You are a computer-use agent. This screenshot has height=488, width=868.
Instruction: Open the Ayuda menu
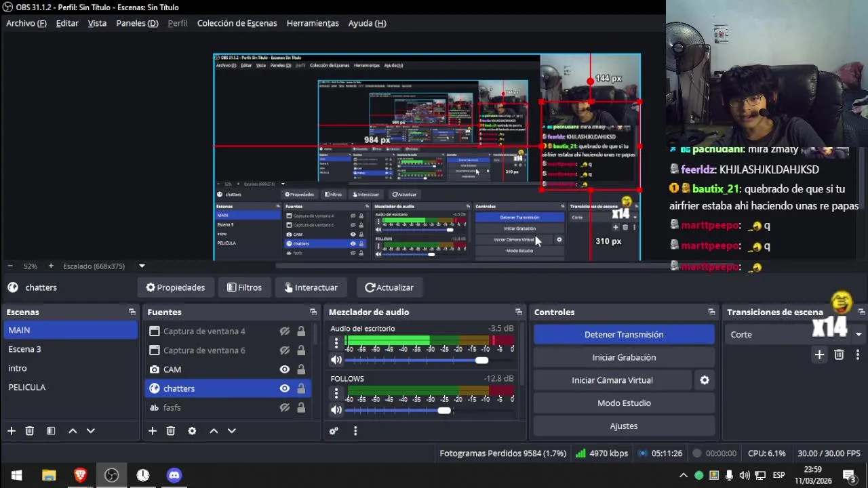[x=367, y=23]
